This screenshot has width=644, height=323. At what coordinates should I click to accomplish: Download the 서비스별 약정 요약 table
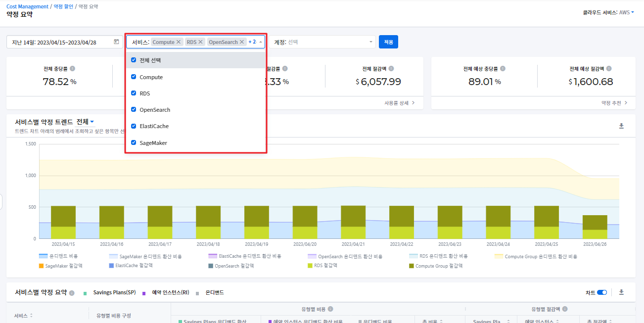pos(621,292)
